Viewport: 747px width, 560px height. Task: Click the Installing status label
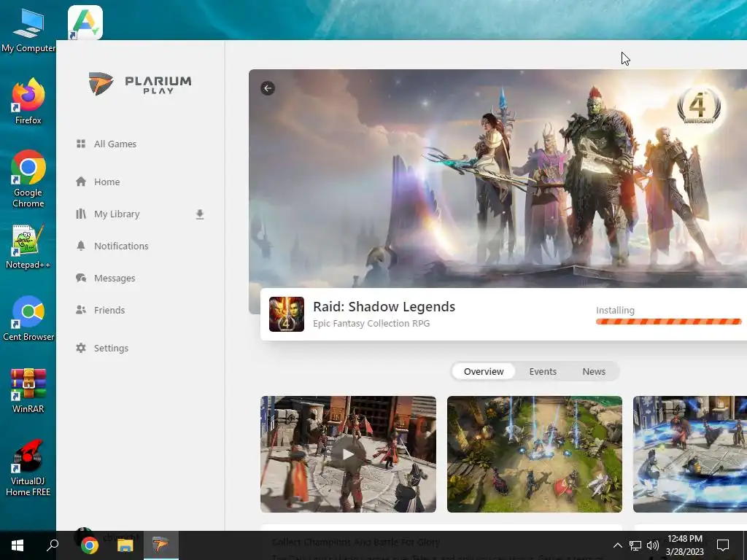[615, 310]
